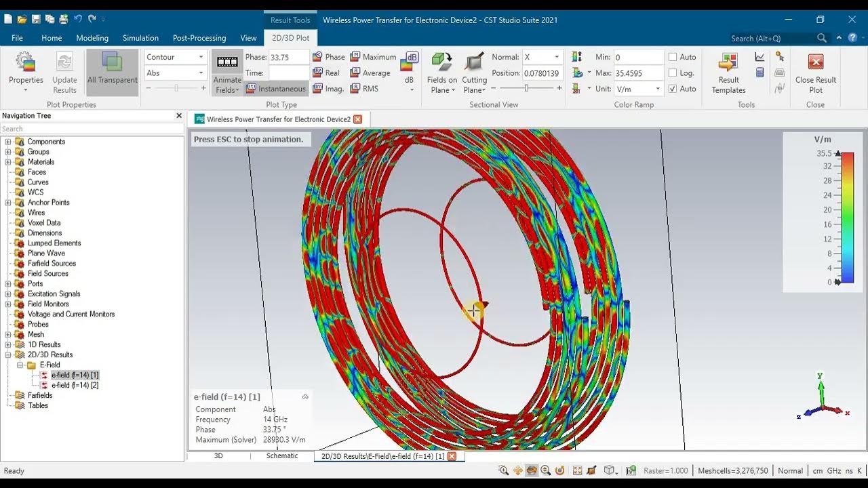Open the Fields on Plane menu
The width and height of the screenshot is (868, 488).
442,73
